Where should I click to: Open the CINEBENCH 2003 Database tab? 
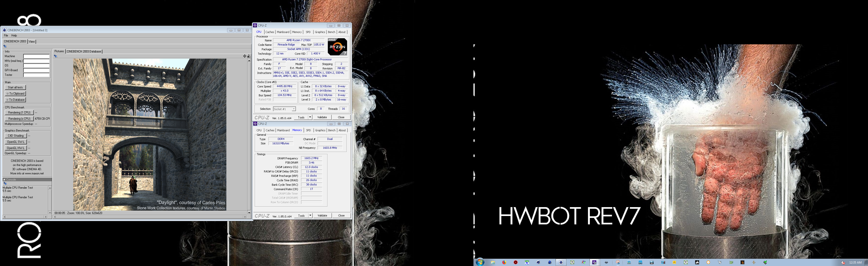pos(84,51)
